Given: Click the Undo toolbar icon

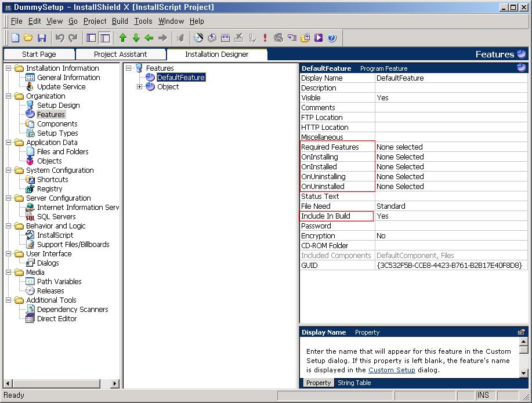Looking at the screenshot, I should pos(60,38).
